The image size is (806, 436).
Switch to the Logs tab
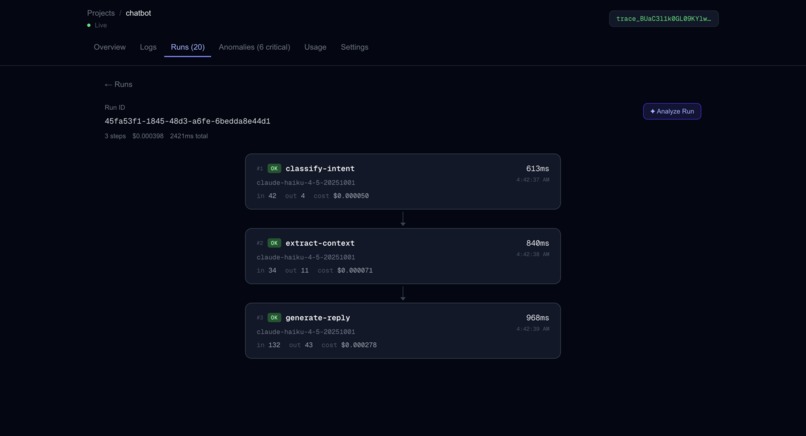148,47
